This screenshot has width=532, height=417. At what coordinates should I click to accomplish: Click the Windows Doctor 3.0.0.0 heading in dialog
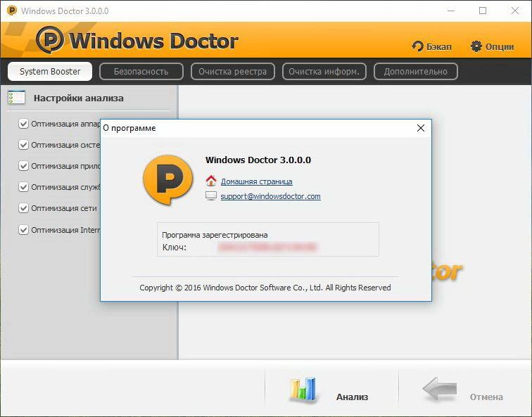click(x=258, y=160)
